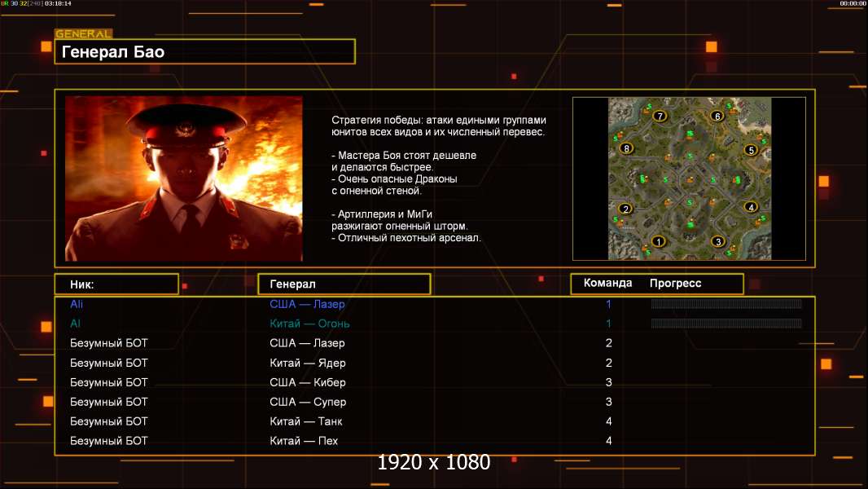
Task: Select the Китай — Огонь general entry
Action: tap(309, 324)
